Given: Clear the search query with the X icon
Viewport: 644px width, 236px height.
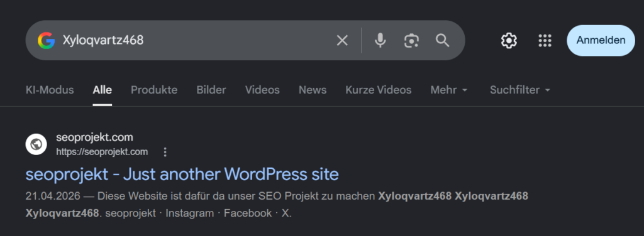Looking at the screenshot, I should tap(342, 41).
